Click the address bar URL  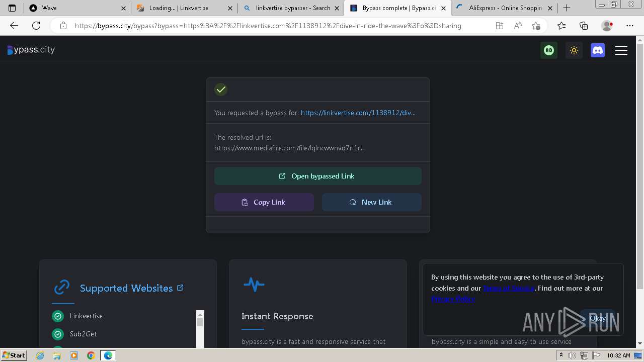(268, 26)
